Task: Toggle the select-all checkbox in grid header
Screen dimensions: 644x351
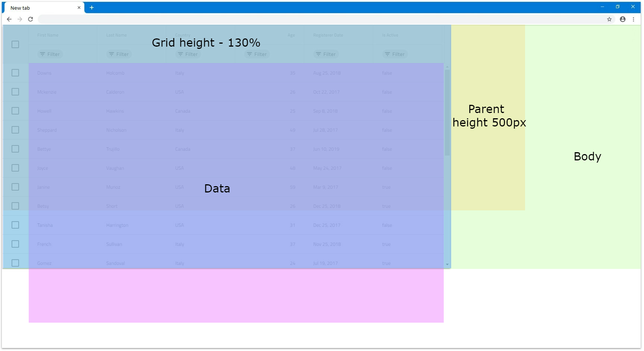Action: pos(15,44)
